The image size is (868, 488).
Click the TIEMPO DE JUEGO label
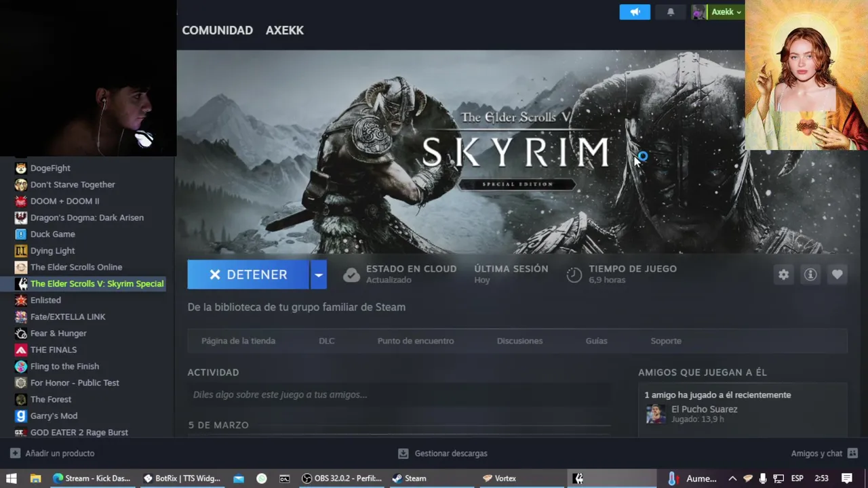(x=633, y=269)
